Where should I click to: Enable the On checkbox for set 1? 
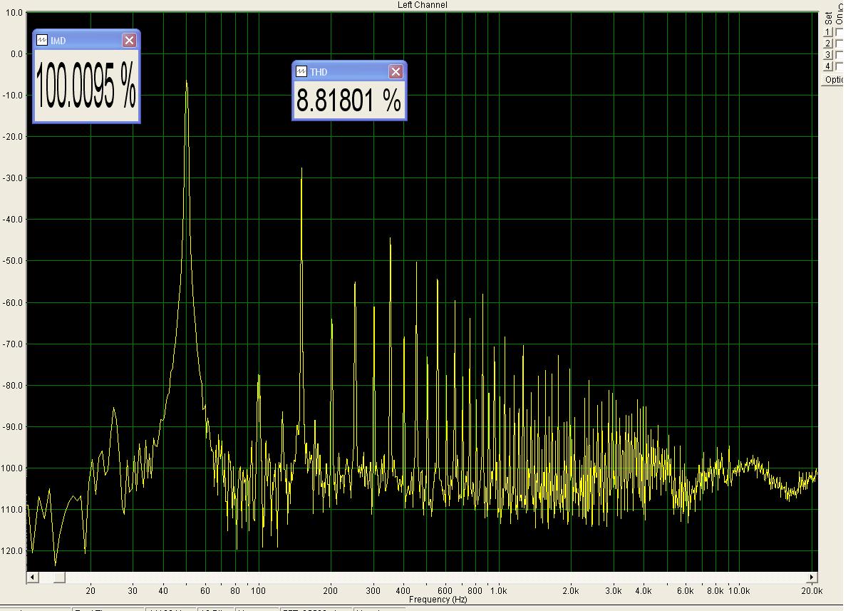point(839,32)
